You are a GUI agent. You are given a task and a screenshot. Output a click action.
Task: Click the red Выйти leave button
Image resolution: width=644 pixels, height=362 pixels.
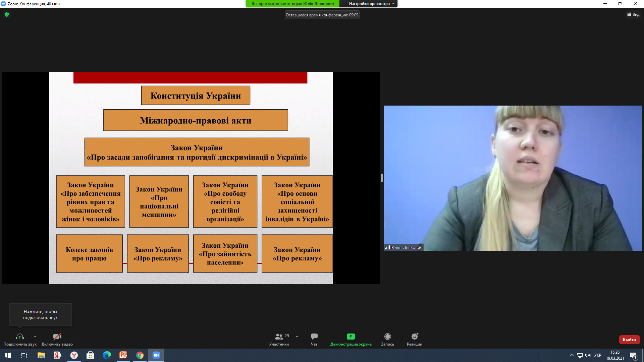pos(629,340)
